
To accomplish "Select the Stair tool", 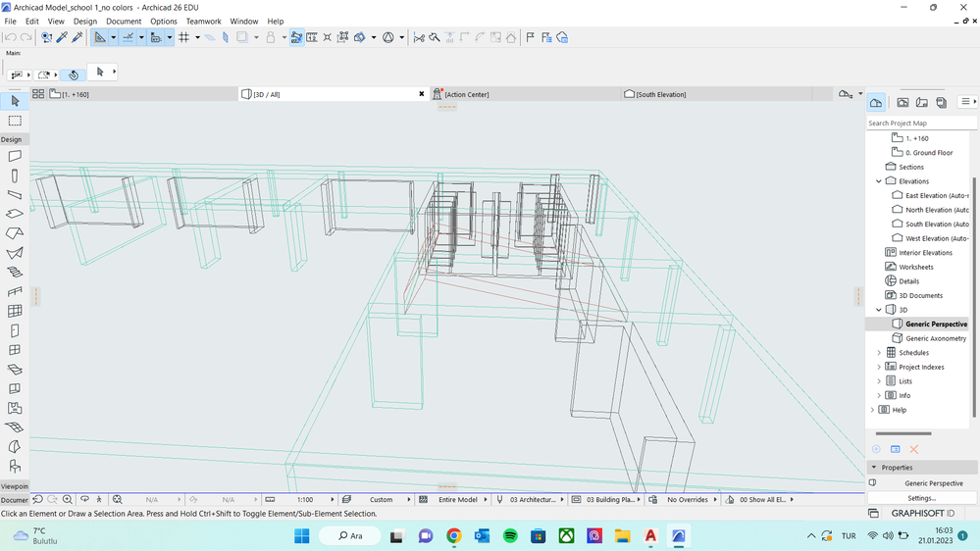I will coord(15,272).
